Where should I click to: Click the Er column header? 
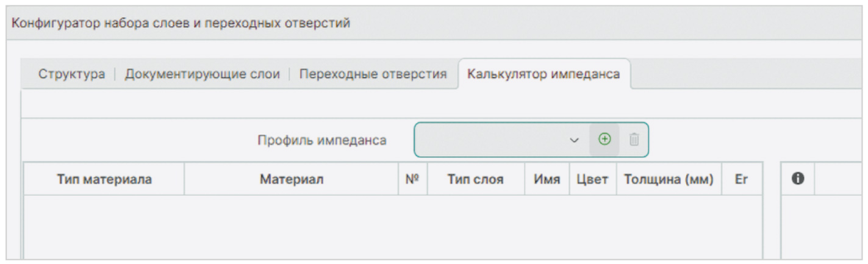pyautogui.click(x=741, y=179)
